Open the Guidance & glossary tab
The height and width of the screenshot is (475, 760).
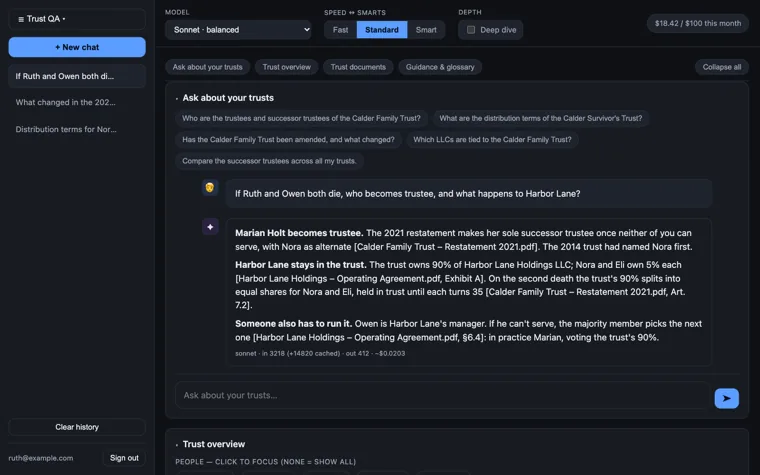[440, 67]
